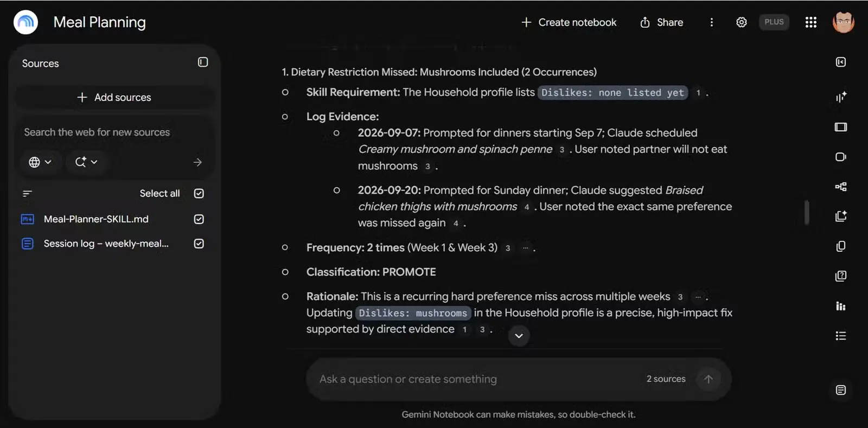This screenshot has height=428, width=868.
Task: Open the notes icon at sidebar bottom
Action: [841, 390]
